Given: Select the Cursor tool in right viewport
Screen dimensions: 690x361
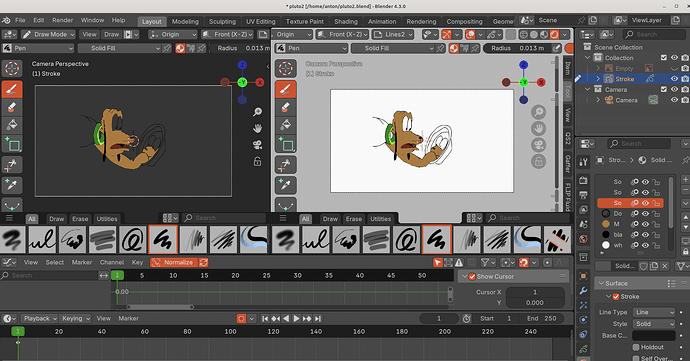Looking at the screenshot, I should pyautogui.click(x=286, y=68).
